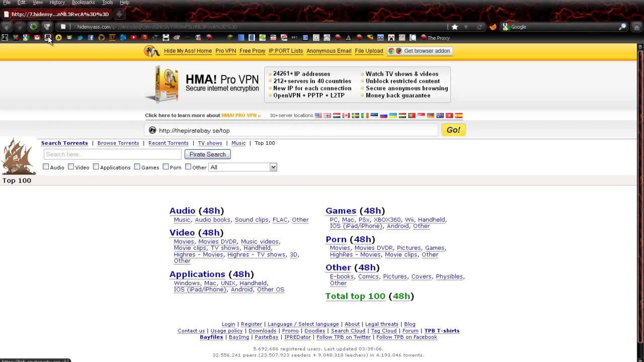
Task: Open the address bar history dropdown arrow
Action: pyautogui.click(x=466, y=27)
